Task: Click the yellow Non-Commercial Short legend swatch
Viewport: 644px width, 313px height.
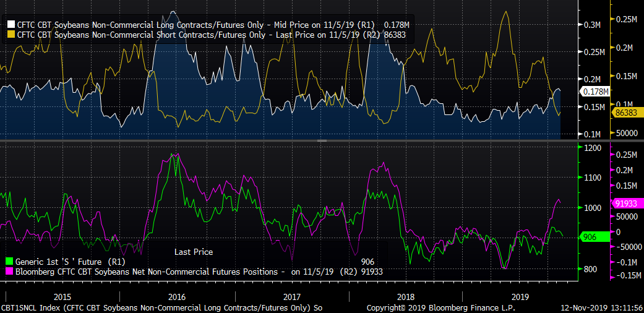Action: point(11,35)
